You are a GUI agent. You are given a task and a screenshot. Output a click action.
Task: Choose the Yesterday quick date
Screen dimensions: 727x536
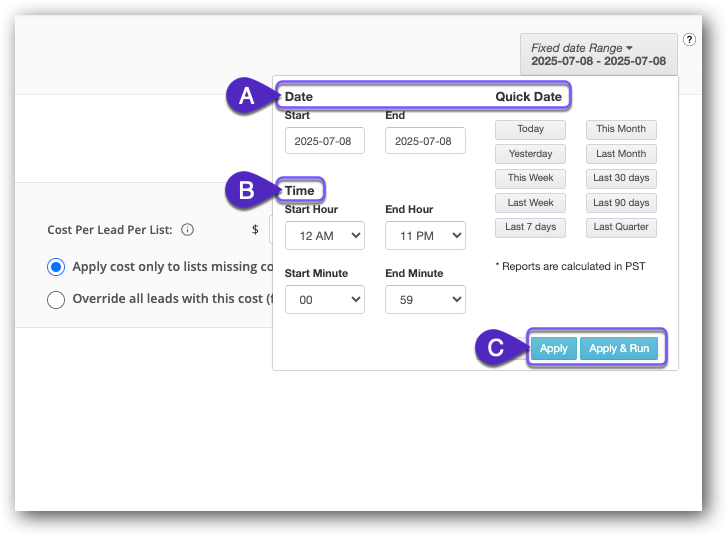point(530,154)
